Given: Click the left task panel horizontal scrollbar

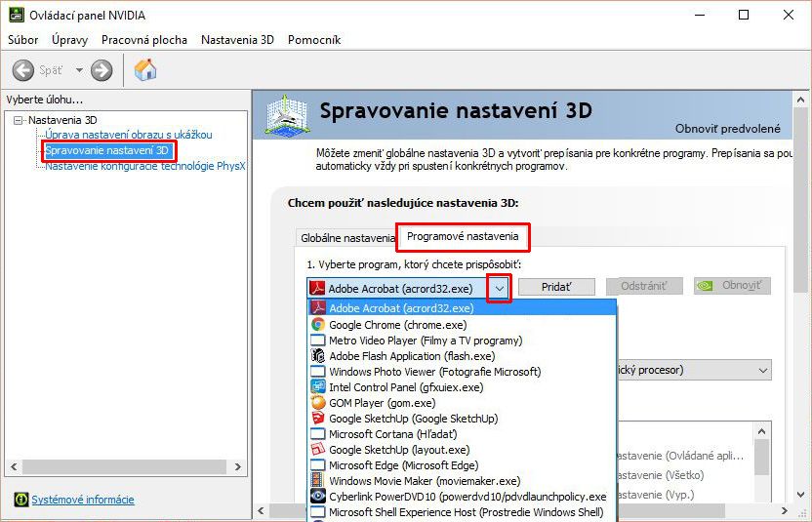Looking at the screenshot, I should (124, 466).
